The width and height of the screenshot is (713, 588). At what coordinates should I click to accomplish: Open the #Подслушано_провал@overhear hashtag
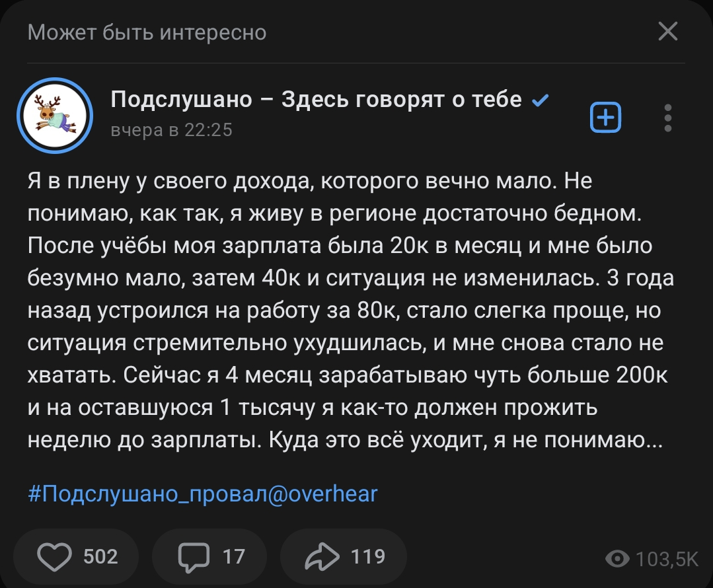[203, 494]
